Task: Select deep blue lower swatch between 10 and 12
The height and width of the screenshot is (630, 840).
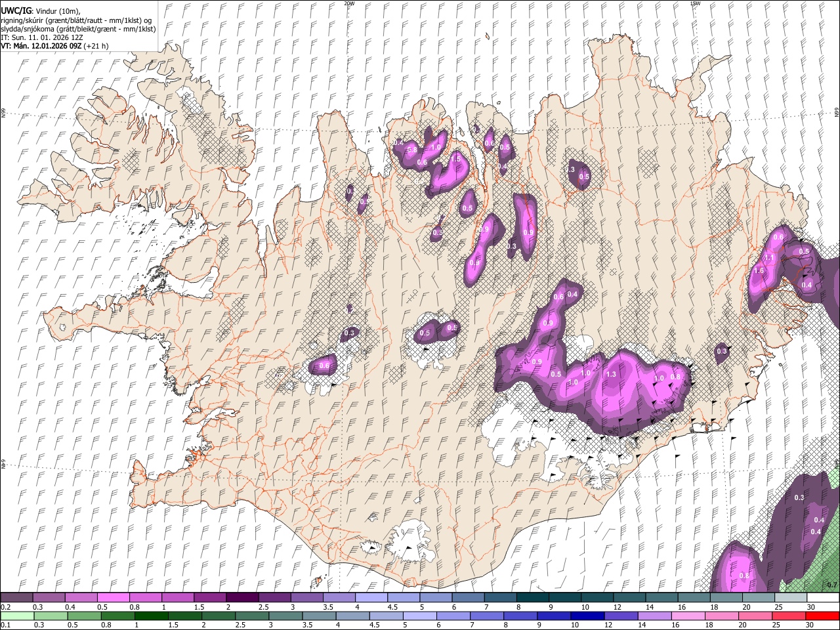Action: [x=588, y=616]
